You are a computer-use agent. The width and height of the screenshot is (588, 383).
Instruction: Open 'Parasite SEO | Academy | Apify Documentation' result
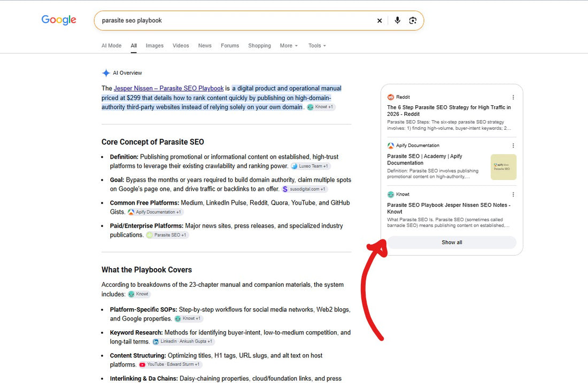[x=424, y=159]
